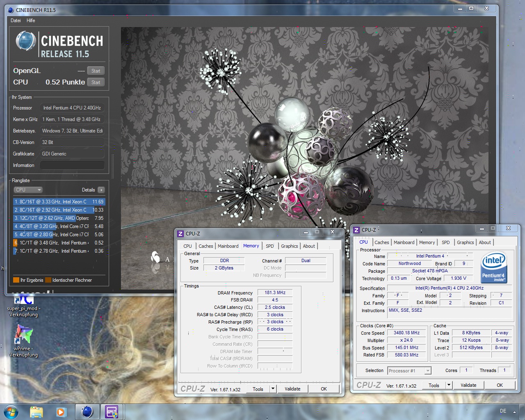The width and height of the screenshot is (525, 420).
Task: Start the OpenGL benchmark
Action: (96, 71)
